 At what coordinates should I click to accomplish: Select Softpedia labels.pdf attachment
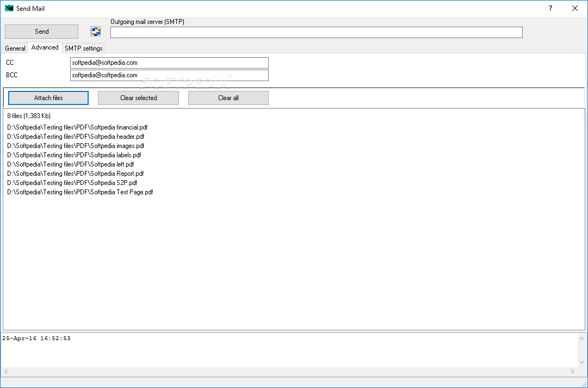[x=74, y=155]
